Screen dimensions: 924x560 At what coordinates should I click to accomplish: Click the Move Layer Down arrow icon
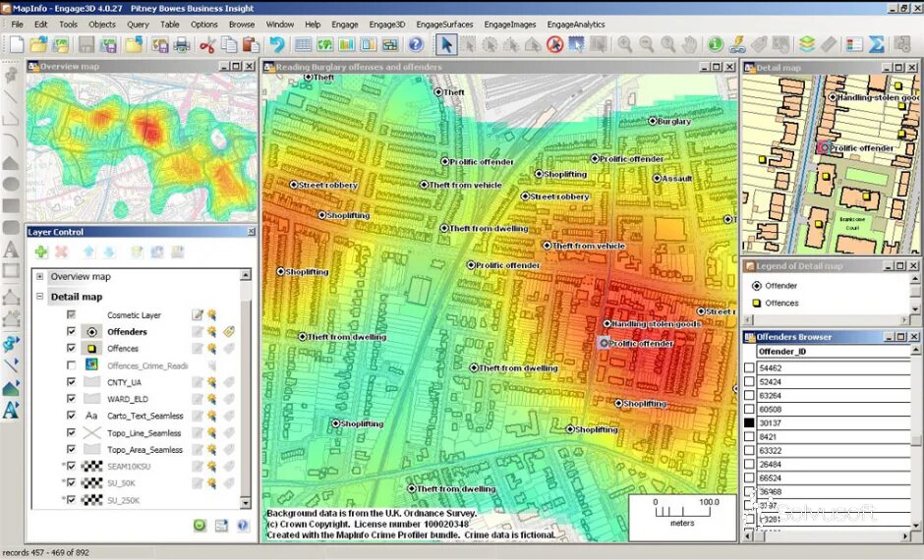(109, 252)
